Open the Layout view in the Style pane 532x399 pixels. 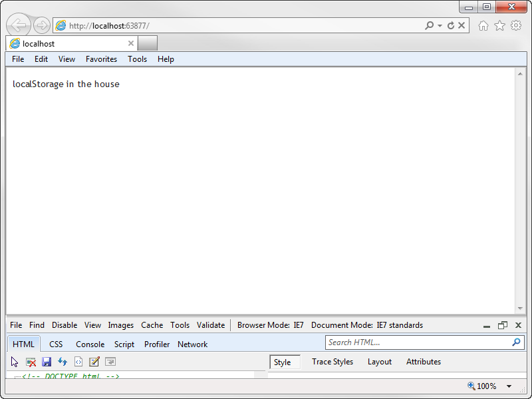379,362
